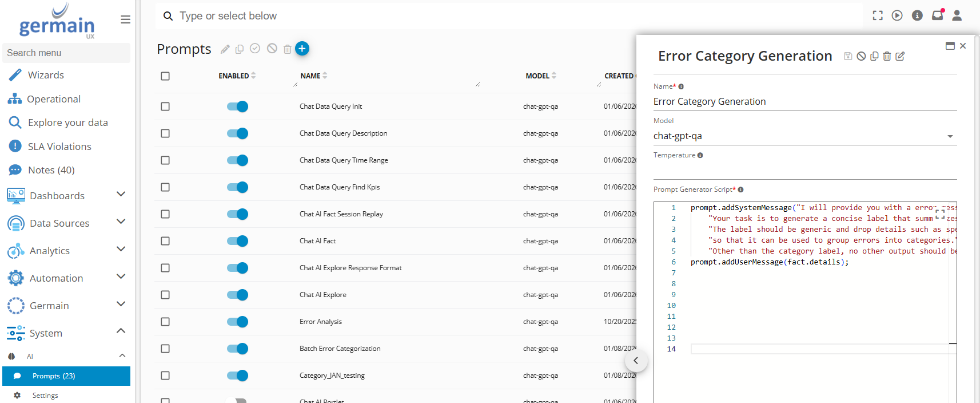Screen dimensions: 980x403
Task: Click the user profile icon
Action: 957,15
